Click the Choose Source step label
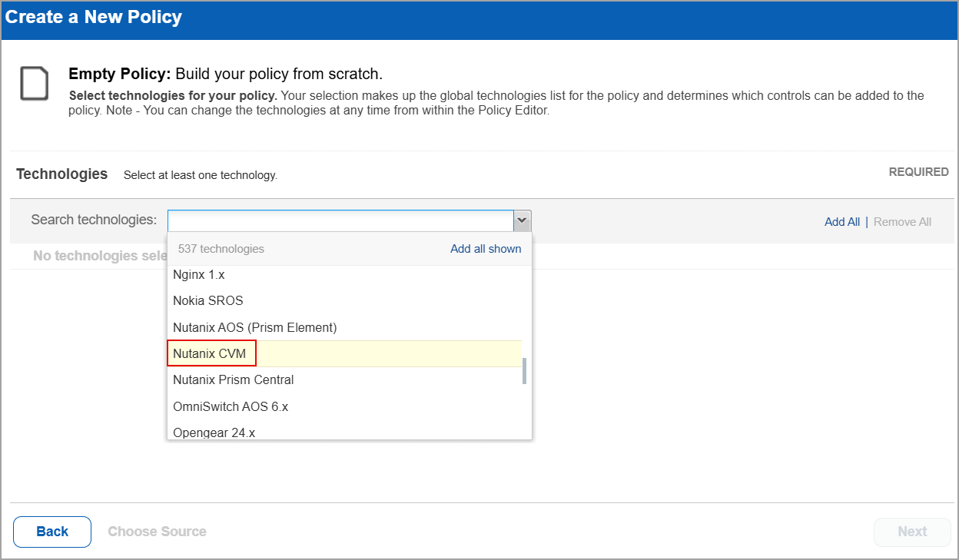Image resolution: width=959 pixels, height=560 pixels. [157, 532]
